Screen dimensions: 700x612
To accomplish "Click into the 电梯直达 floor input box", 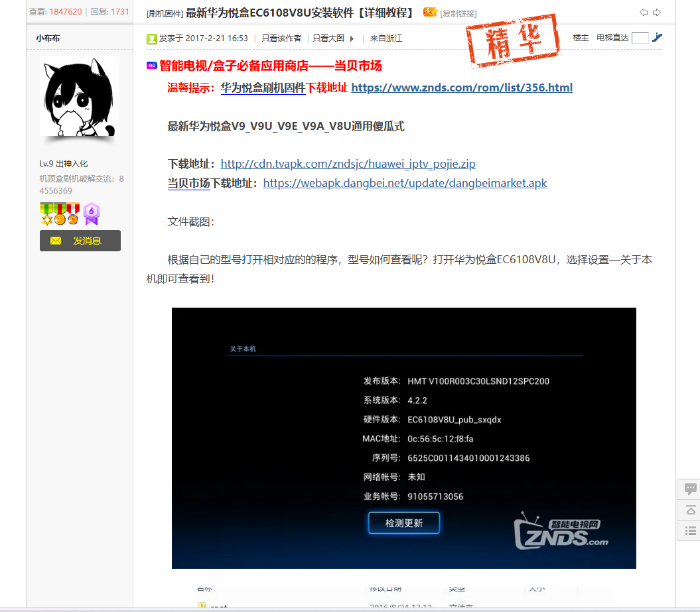I will (640, 38).
